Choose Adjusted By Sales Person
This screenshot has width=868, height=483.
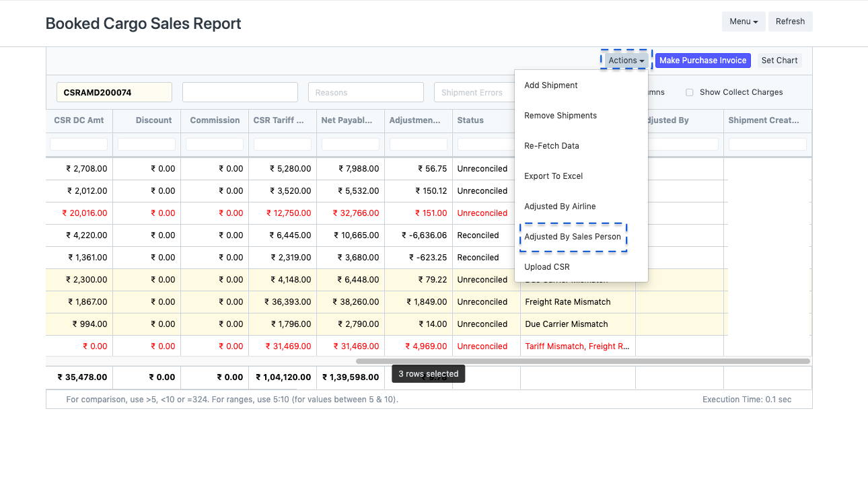(x=573, y=237)
